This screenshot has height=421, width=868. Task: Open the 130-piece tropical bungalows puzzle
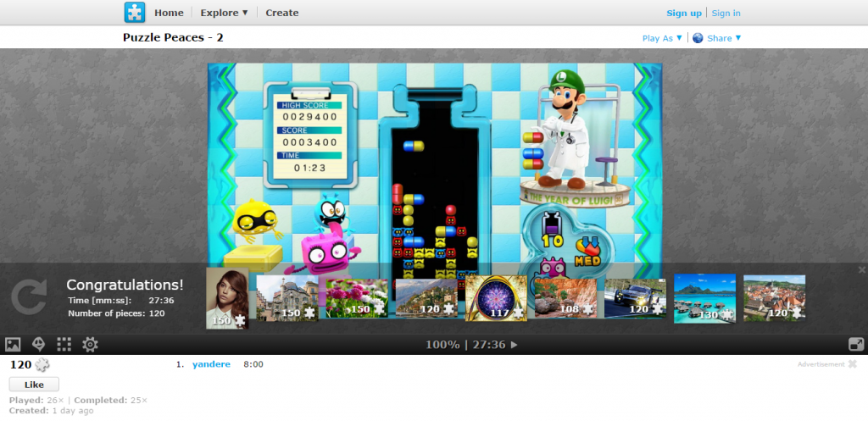point(704,298)
